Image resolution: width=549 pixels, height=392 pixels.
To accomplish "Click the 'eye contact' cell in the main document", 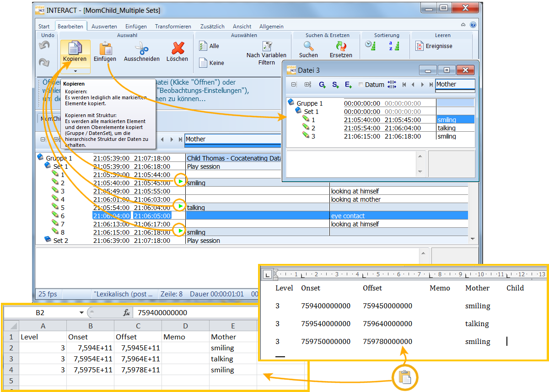I will (x=399, y=216).
